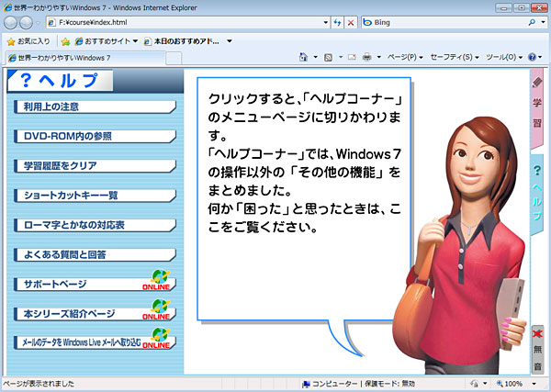Toggle the 無音 mute button
The width and height of the screenshot is (551, 392).
tap(537, 350)
